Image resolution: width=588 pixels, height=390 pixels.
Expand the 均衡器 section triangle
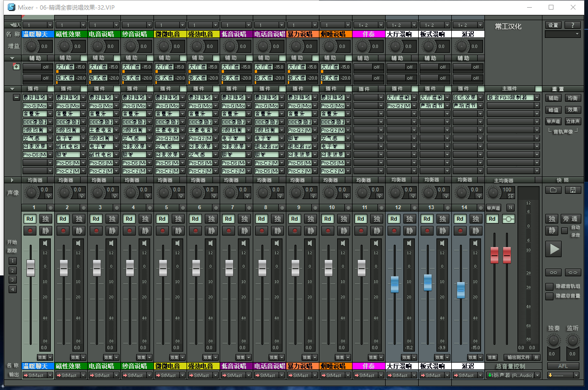click(x=12, y=180)
